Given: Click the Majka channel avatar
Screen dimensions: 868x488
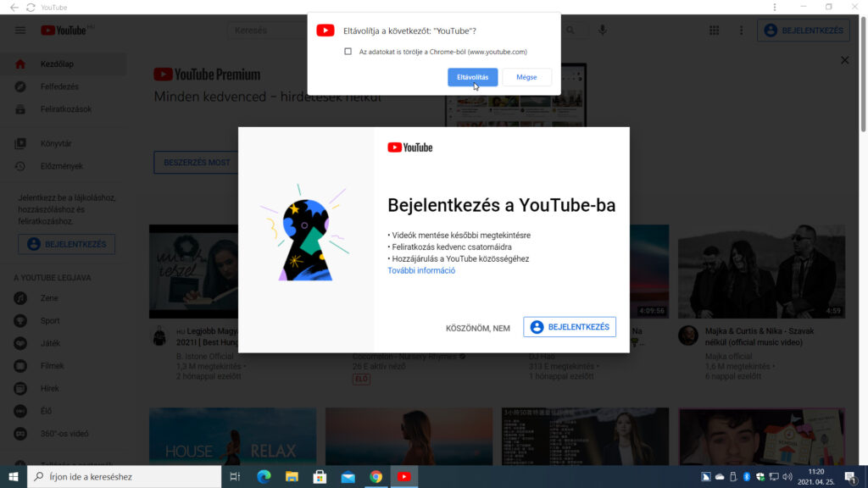Looking at the screenshot, I should click(688, 335).
